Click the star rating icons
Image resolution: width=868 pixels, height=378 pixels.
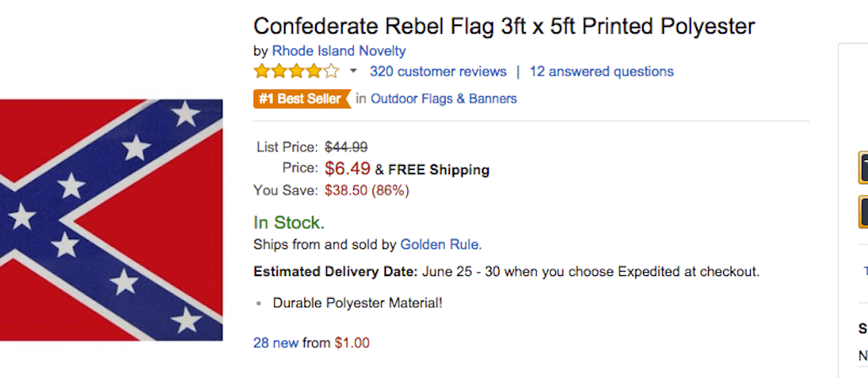pos(297,71)
